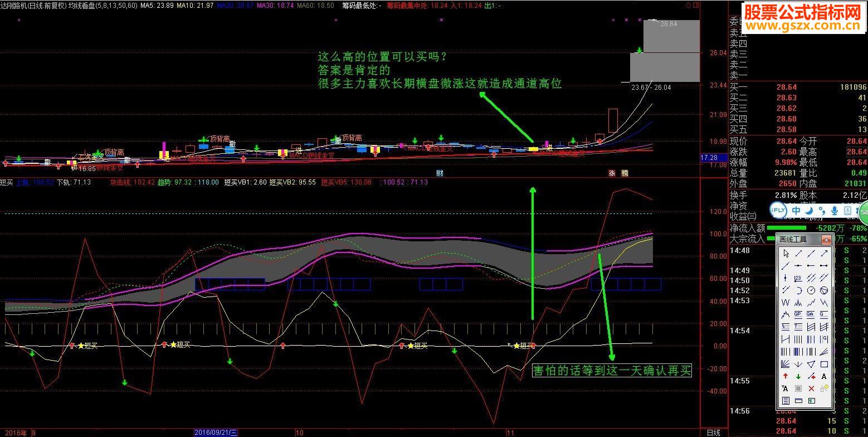Select the speed resistance lines tool

pyautogui.click(x=824, y=351)
